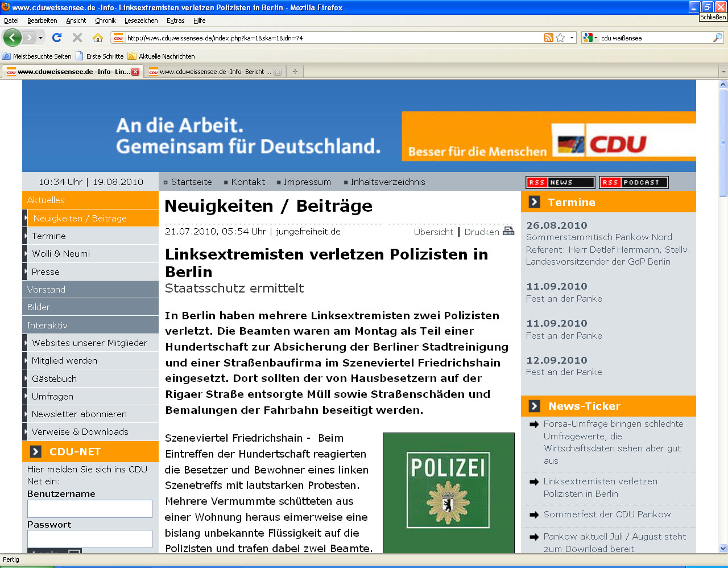The width and height of the screenshot is (728, 568).
Task: Click the printer icon next to Drucken
Action: point(508,231)
